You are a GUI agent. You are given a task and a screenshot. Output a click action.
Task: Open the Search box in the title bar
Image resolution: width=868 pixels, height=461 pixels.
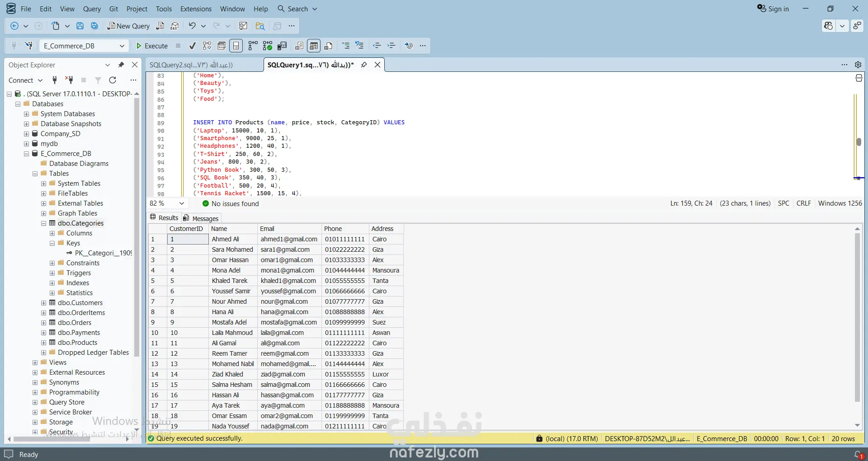click(297, 9)
